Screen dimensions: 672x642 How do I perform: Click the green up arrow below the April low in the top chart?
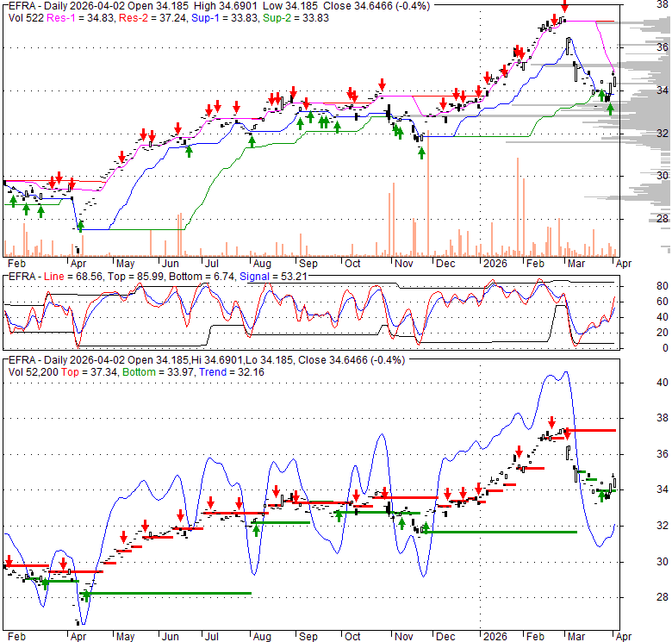tap(80, 226)
